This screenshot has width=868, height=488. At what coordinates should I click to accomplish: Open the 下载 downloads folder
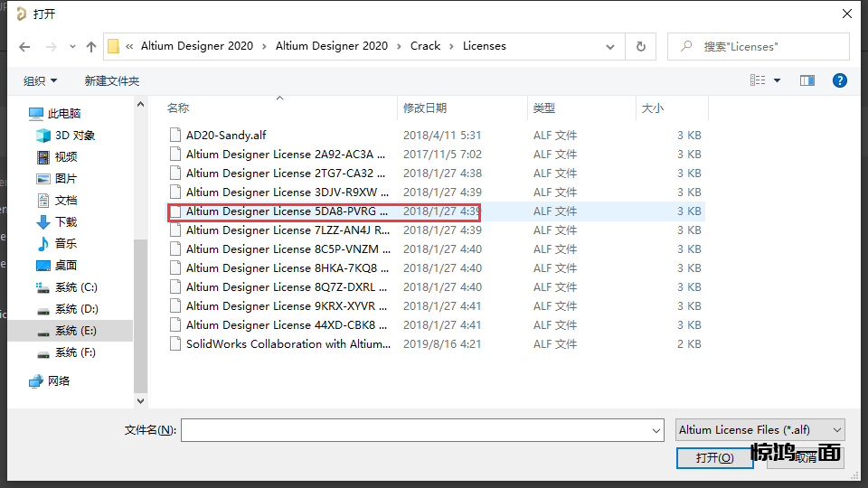[x=65, y=222]
